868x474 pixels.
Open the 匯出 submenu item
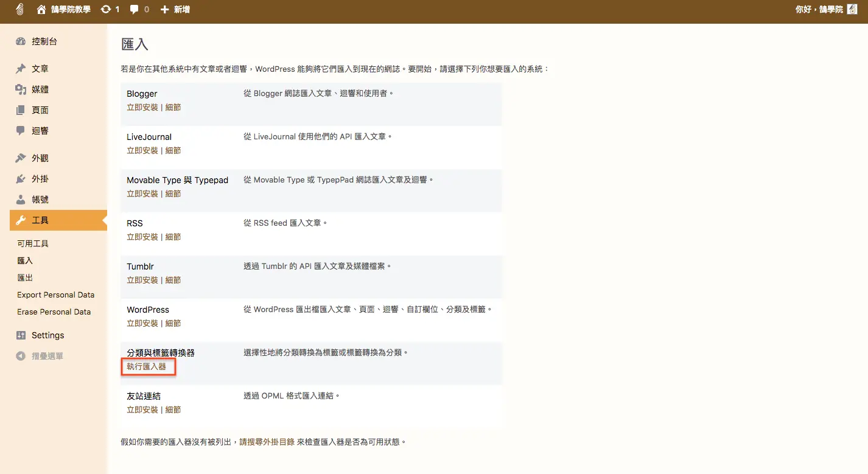coord(25,277)
